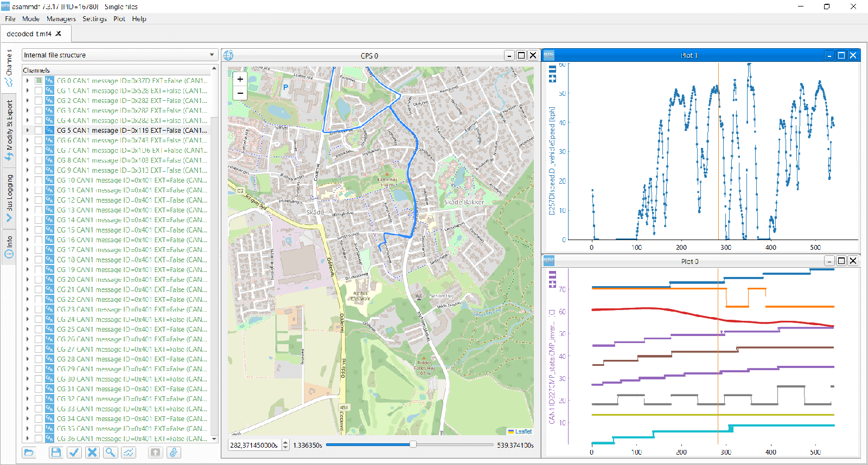Viewport: 868px width, 465px height.
Task: Click the blue checkmark select-all icon
Action: [x=74, y=452]
